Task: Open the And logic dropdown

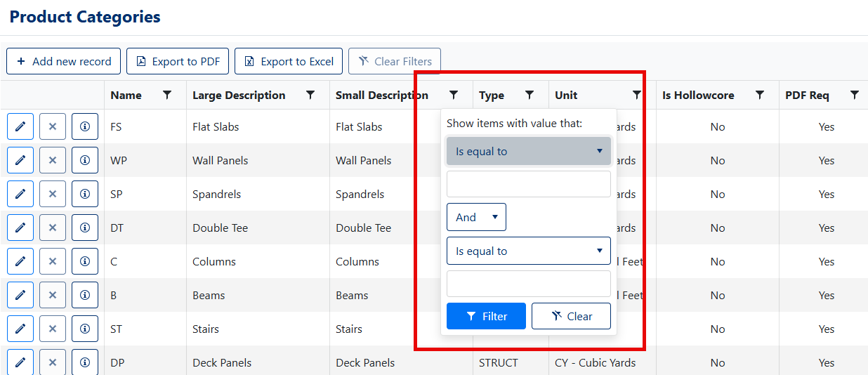Action: [x=476, y=217]
